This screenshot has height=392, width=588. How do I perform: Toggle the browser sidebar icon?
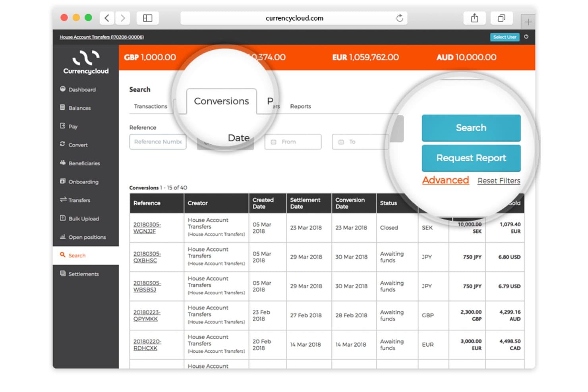(x=148, y=18)
